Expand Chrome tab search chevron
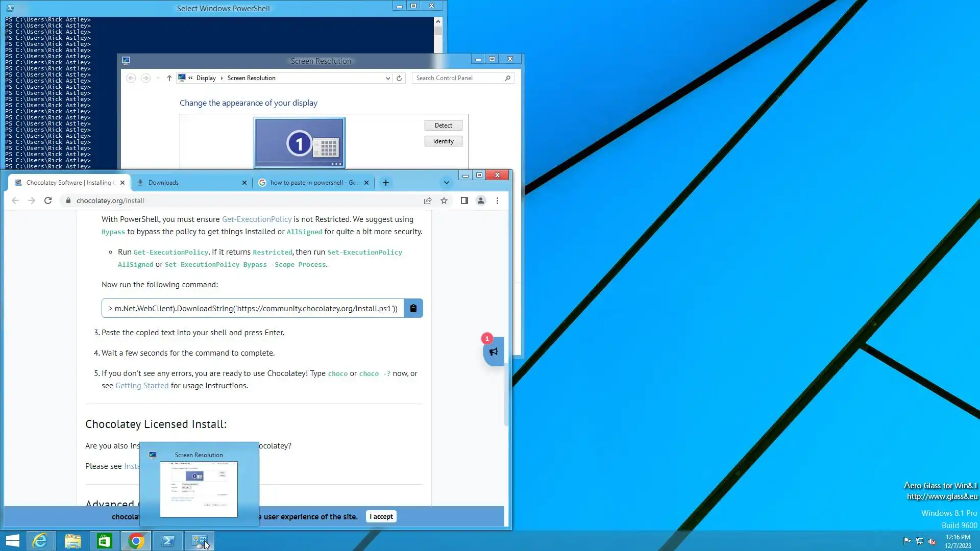 click(446, 183)
